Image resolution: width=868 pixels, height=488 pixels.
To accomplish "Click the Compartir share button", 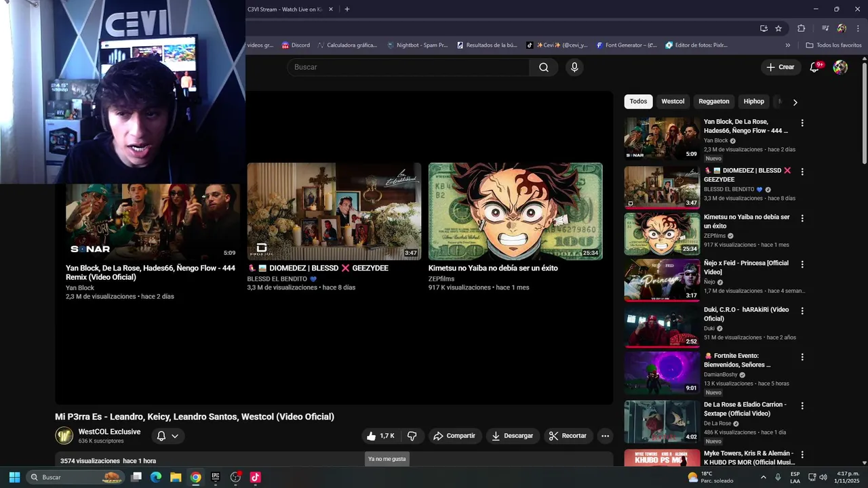I will (x=454, y=436).
